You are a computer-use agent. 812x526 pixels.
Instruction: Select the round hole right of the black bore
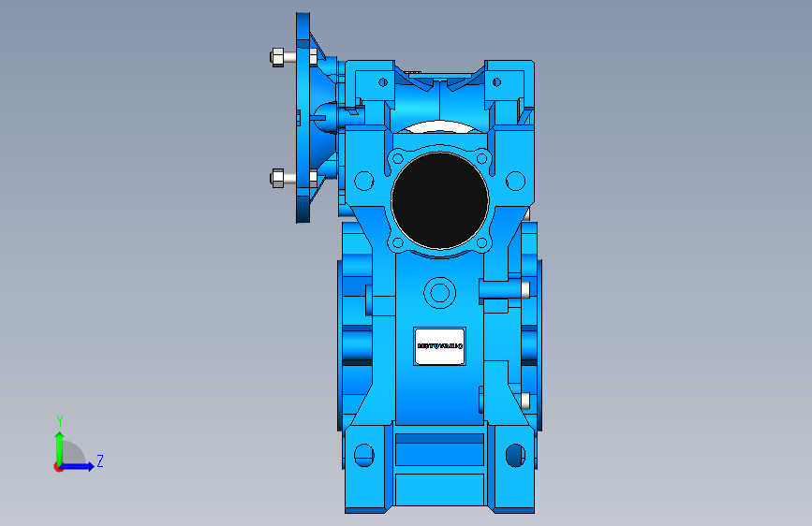point(515,181)
